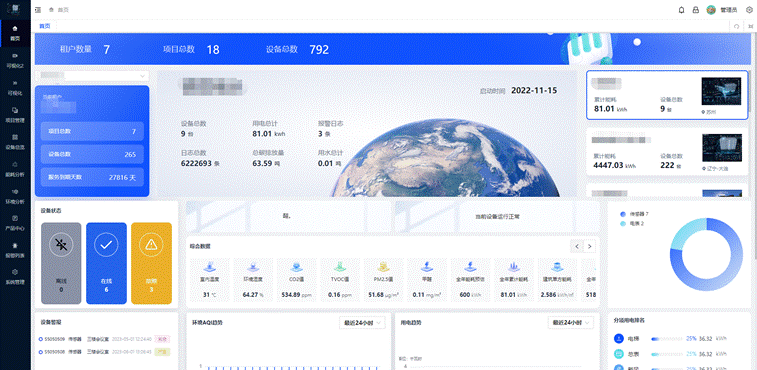Click the 电梯 25% progress bar
The height and width of the screenshot is (370, 757).
pos(666,339)
